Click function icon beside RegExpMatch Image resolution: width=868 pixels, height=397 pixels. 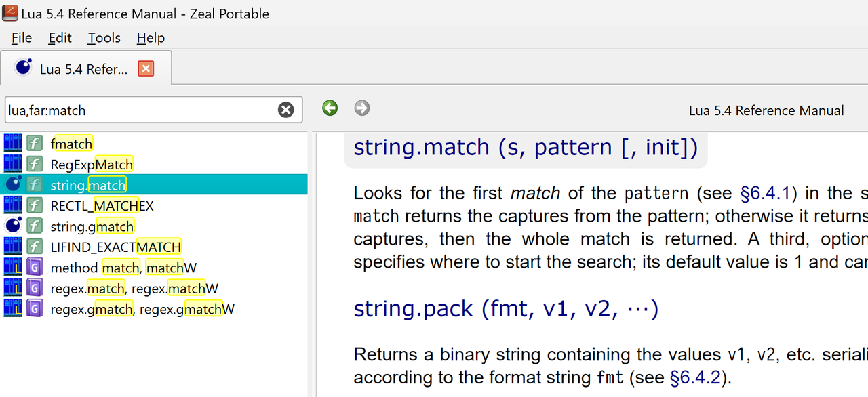point(35,163)
